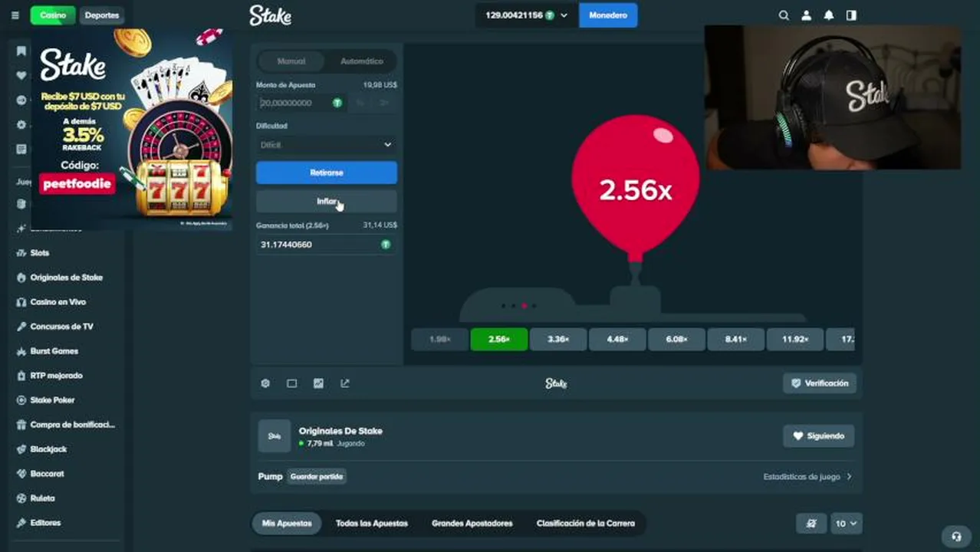The image size is (980, 552).
Task: Click the Burst Games sidebar icon
Action: coord(21,351)
